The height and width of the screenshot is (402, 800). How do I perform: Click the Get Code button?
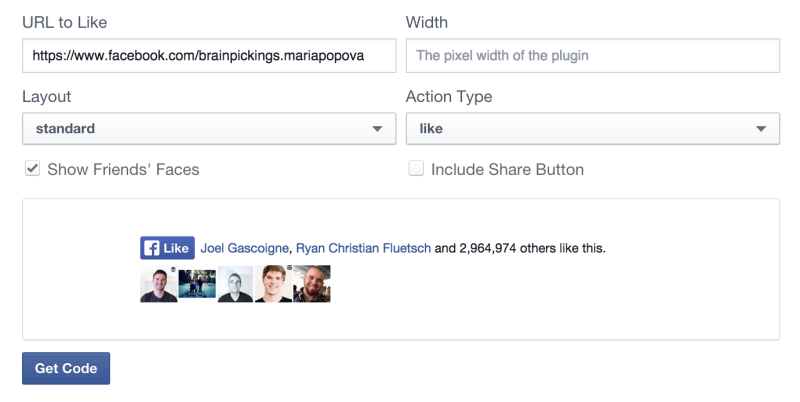point(66,368)
